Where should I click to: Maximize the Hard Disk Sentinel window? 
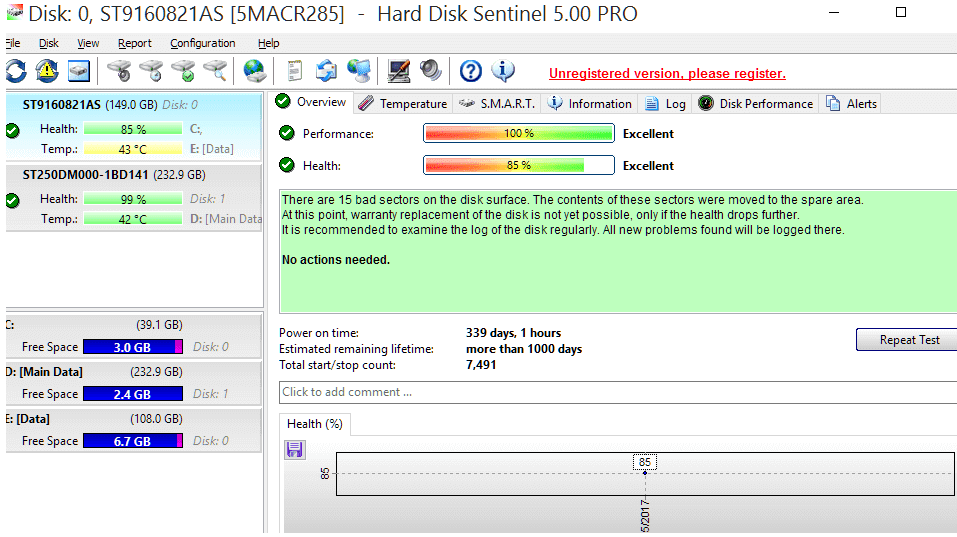[x=901, y=12]
